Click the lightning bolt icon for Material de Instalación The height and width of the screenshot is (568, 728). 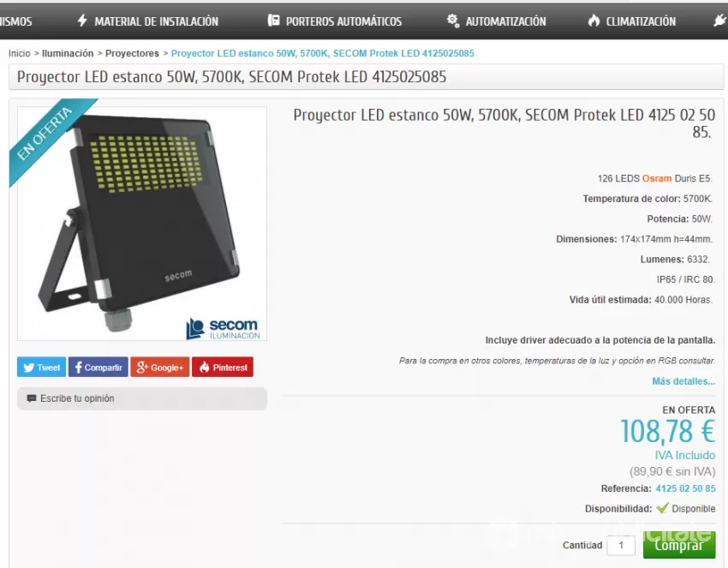click(x=82, y=21)
